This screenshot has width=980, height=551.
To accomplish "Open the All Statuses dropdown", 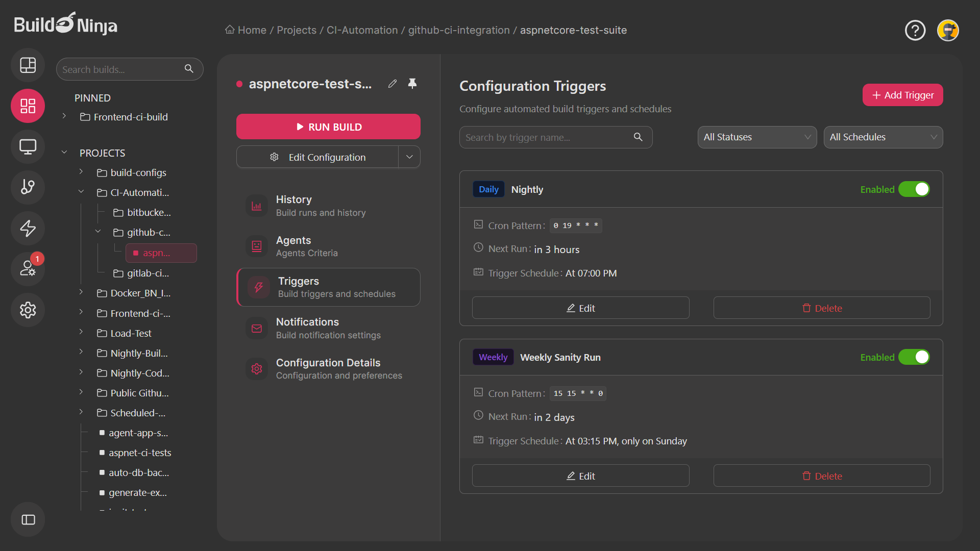I will (x=757, y=137).
